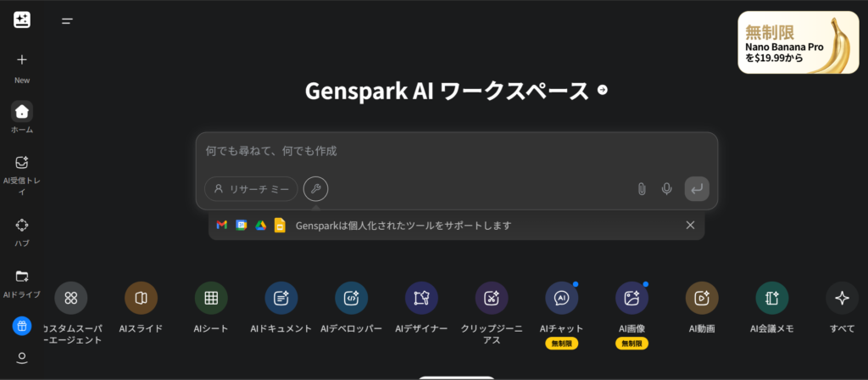
Task: Dismiss the personalized tools support banner
Action: (x=690, y=225)
